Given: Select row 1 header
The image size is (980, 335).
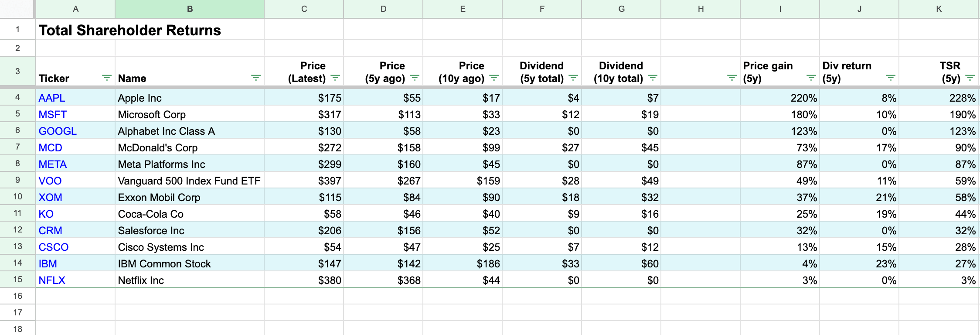Looking at the screenshot, I should pyautogui.click(x=17, y=29).
